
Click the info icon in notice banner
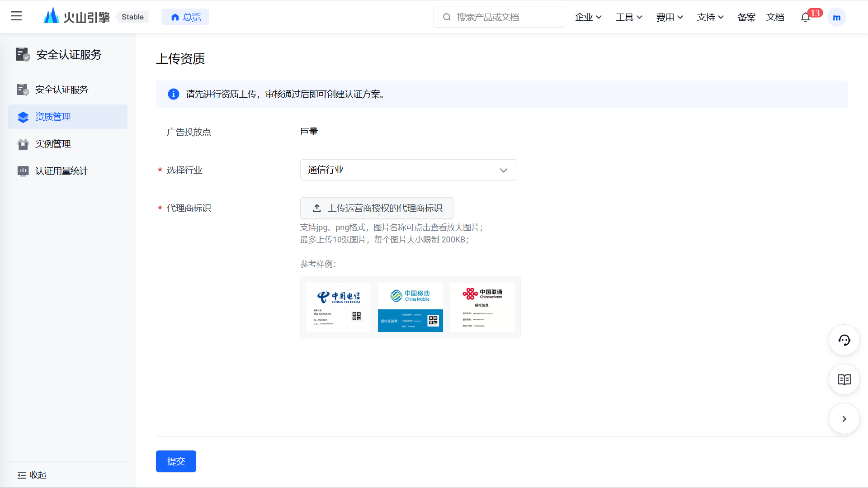click(174, 94)
